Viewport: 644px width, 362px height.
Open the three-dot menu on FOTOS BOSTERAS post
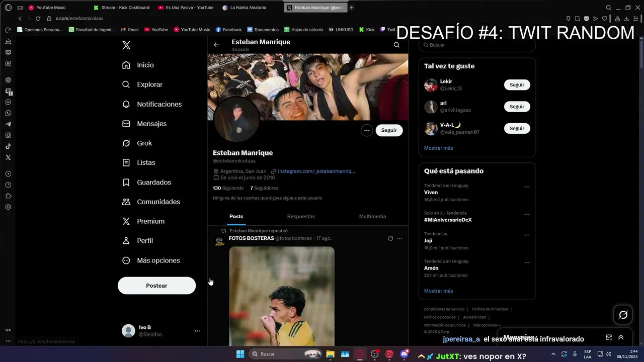coord(399,238)
